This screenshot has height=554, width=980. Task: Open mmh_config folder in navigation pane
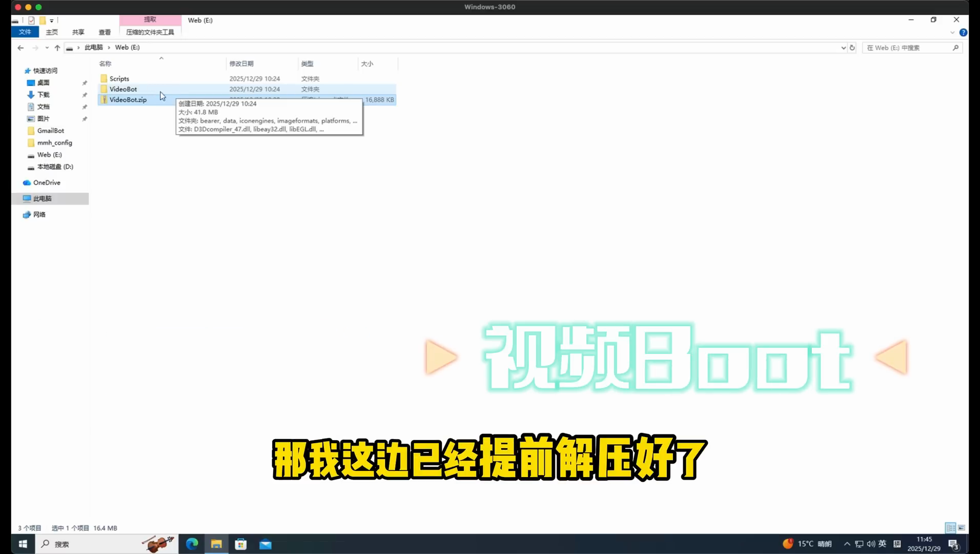point(54,143)
